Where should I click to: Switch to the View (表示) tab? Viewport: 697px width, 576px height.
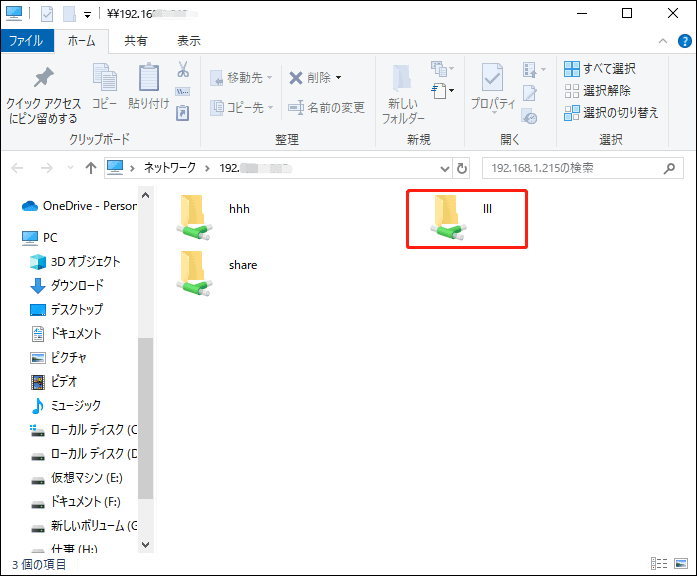[189, 41]
